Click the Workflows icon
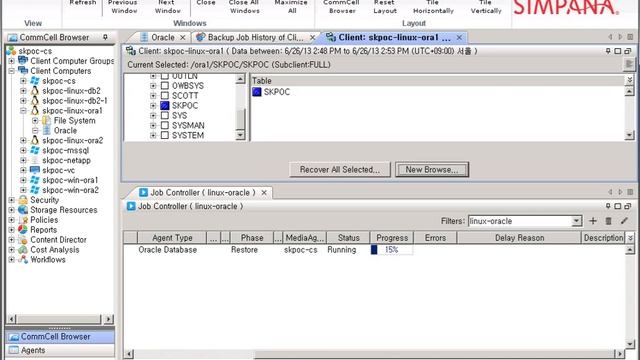The height and width of the screenshot is (360, 640). pyautogui.click(x=23, y=260)
